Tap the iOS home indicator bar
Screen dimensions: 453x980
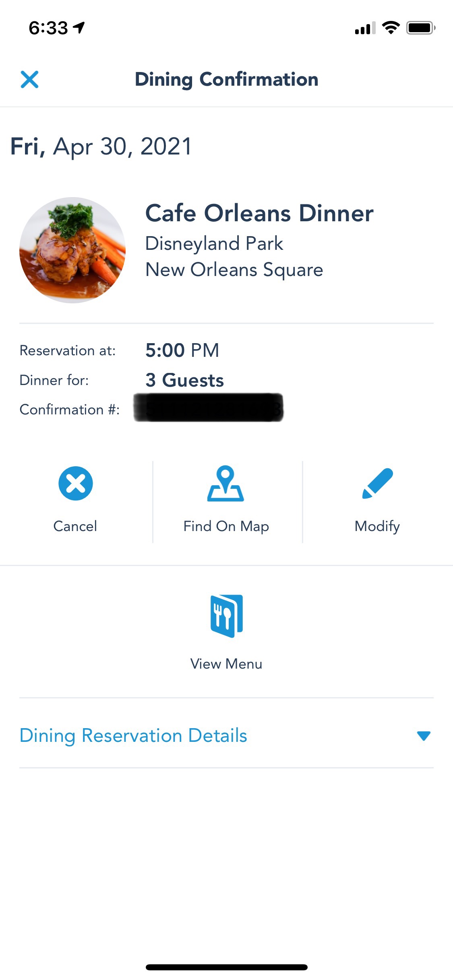tap(226, 967)
